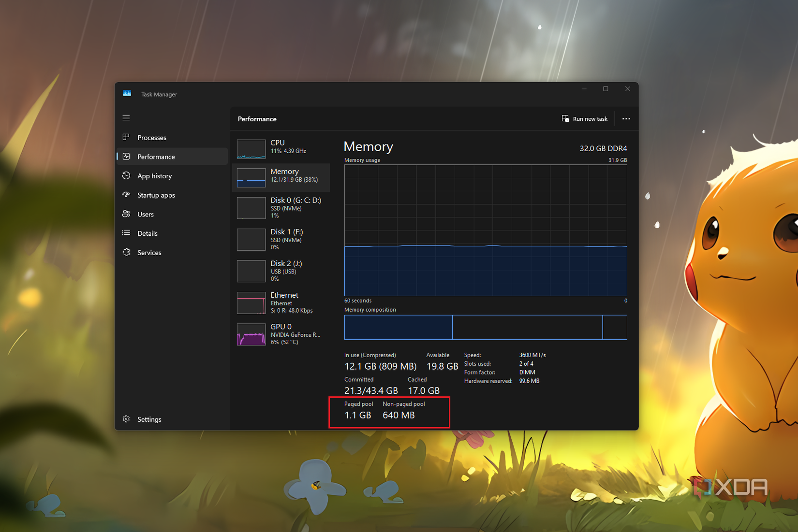Click the Paged pool 1.1 GB value
Image resolution: width=798 pixels, height=532 pixels.
click(358, 415)
